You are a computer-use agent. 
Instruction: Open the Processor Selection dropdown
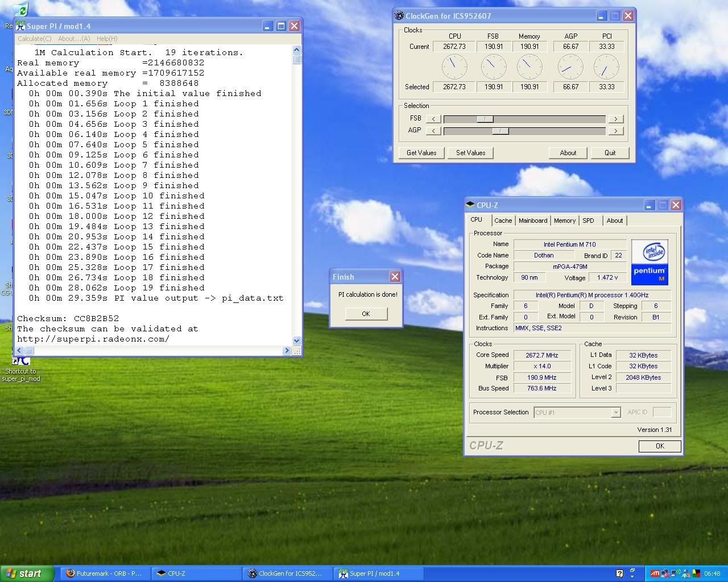(x=615, y=413)
